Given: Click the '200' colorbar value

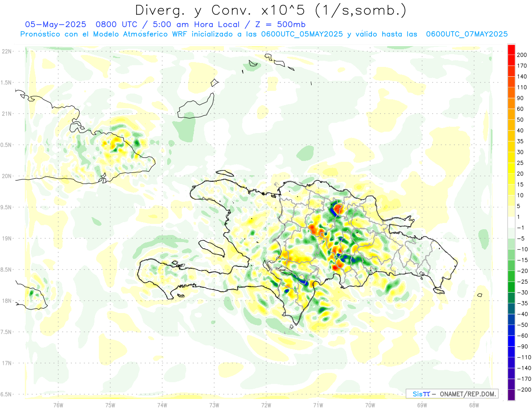Looking at the screenshot, I should (522, 55).
